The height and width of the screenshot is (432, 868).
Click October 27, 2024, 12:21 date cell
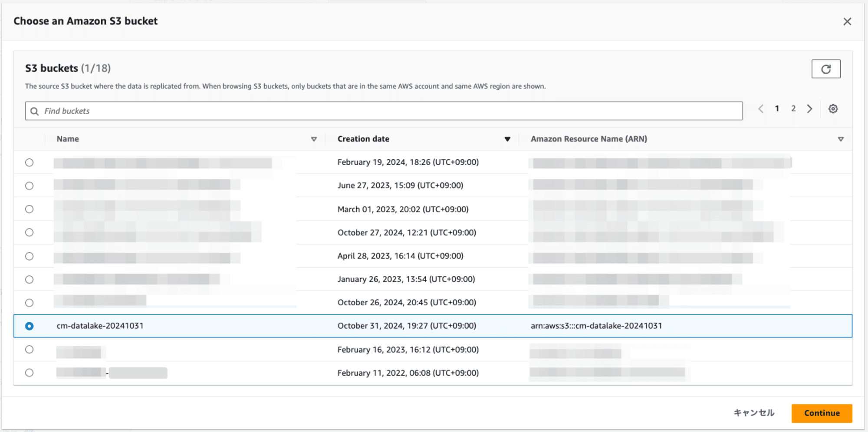click(407, 232)
